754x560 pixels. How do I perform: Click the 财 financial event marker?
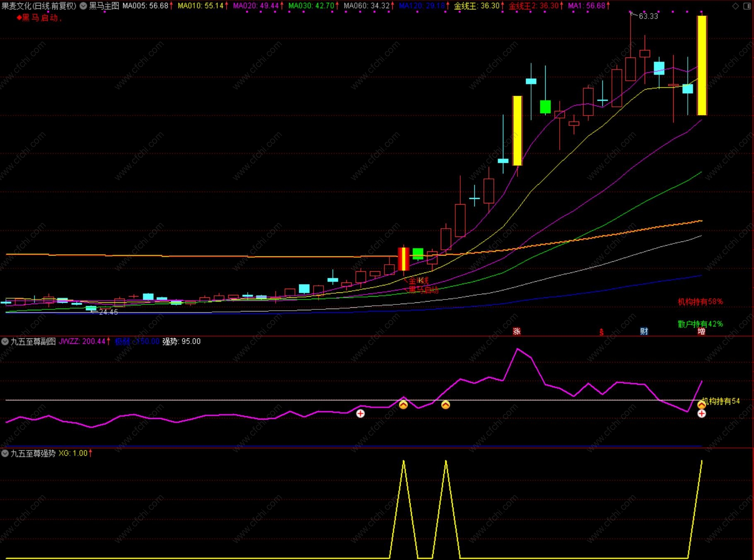pyautogui.click(x=644, y=331)
